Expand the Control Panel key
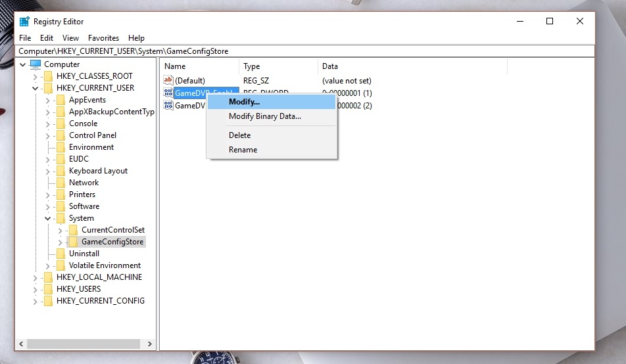The image size is (626, 364). 47,136
